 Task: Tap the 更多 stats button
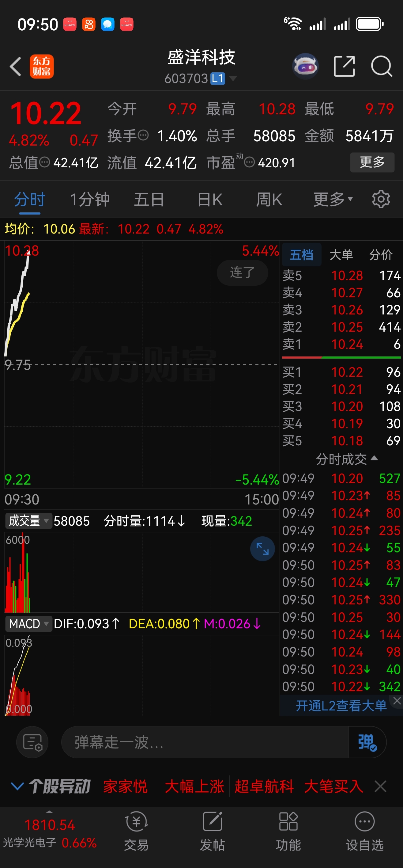pos(372,162)
